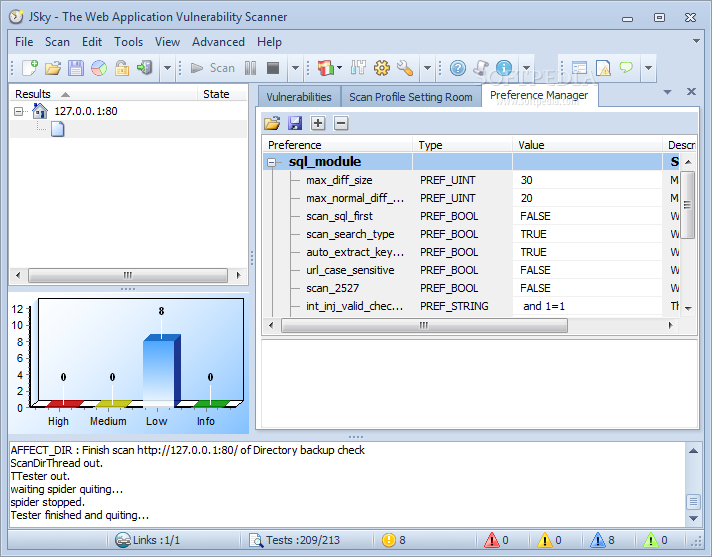Click the scroll document toolbar icon
The height and width of the screenshot is (557, 712).
point(480,68)
